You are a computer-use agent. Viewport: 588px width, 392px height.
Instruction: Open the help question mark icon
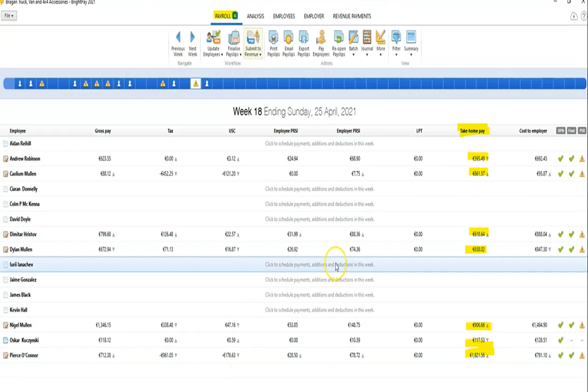click(x=584, y=16)
